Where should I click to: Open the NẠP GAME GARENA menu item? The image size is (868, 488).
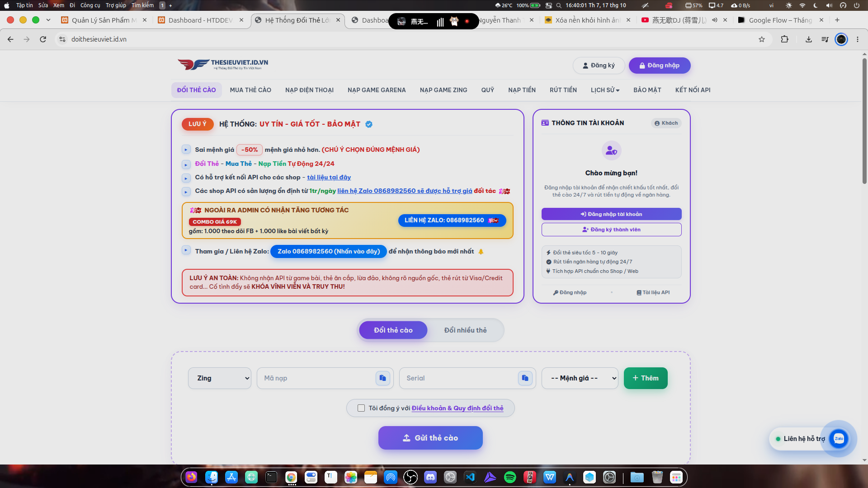[x=377, y=90]
